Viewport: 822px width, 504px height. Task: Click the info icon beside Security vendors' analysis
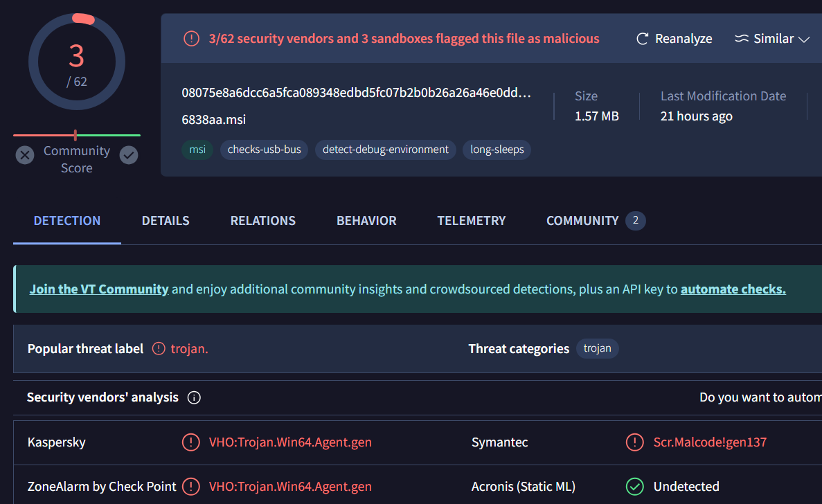(194, 397)
